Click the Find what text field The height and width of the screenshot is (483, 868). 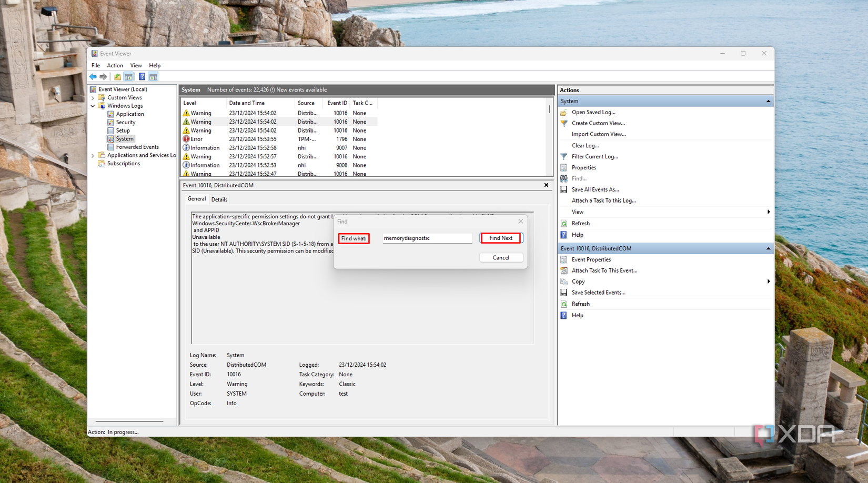(x=427, y=238)
